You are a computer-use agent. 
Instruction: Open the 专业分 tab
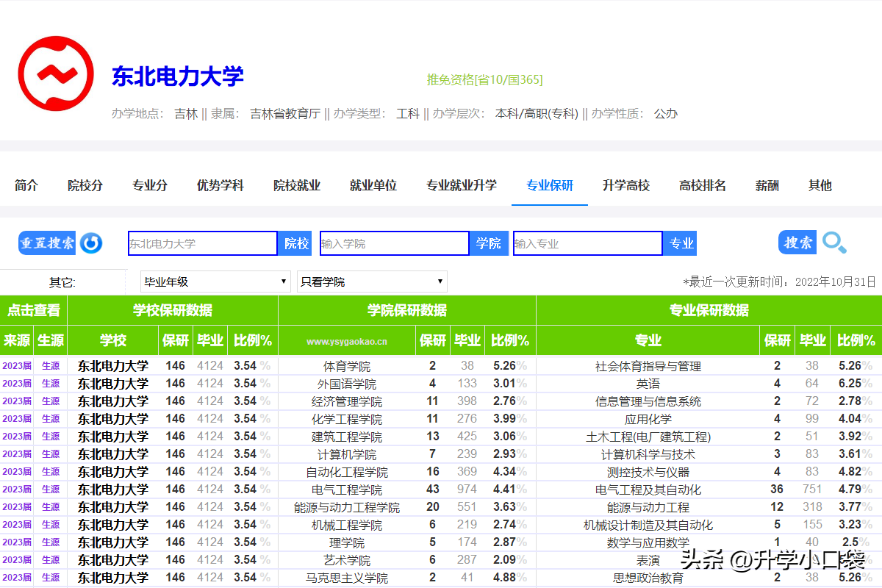(150, 185)
